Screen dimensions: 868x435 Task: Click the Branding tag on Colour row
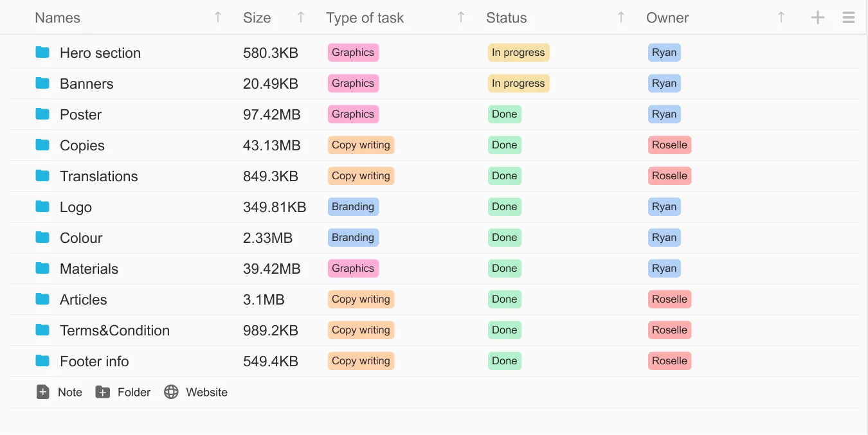[352, 238]
